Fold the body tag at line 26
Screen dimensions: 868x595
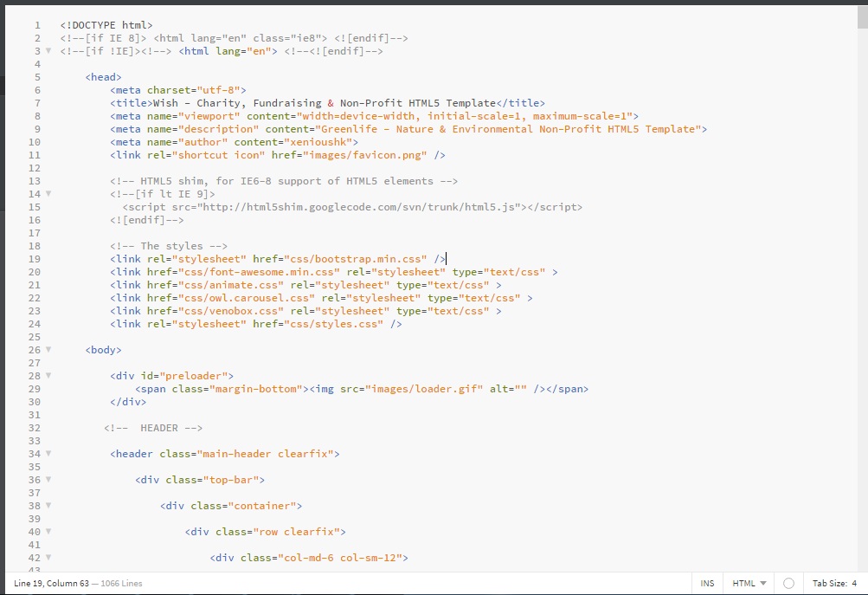[48, 350]
